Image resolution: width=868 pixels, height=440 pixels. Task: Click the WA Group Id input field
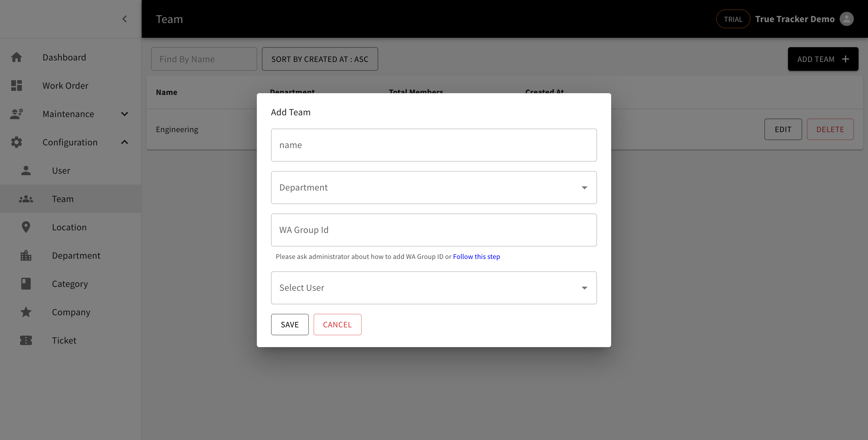coord(434,230)
